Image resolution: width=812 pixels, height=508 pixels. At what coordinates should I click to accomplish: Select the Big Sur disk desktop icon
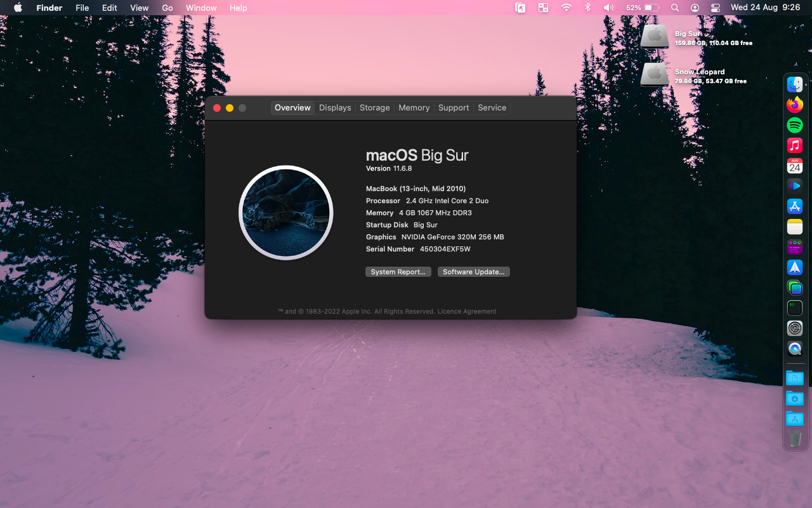pyautogui.click(x=655, y=36)
